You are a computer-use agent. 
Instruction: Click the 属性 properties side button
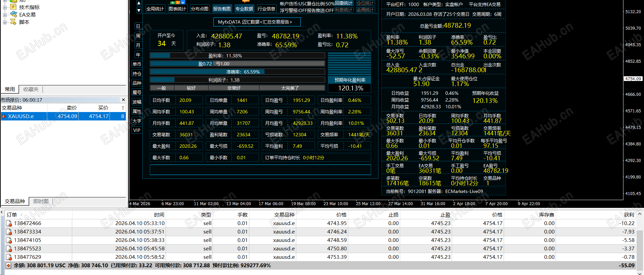[x=137, y=111]
